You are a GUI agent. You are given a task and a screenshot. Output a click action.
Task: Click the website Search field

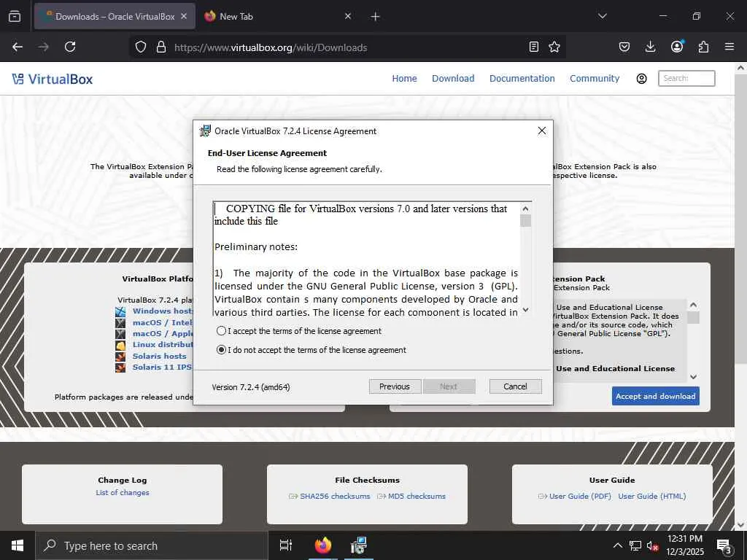pyautogui.click(x=686, y=79)
